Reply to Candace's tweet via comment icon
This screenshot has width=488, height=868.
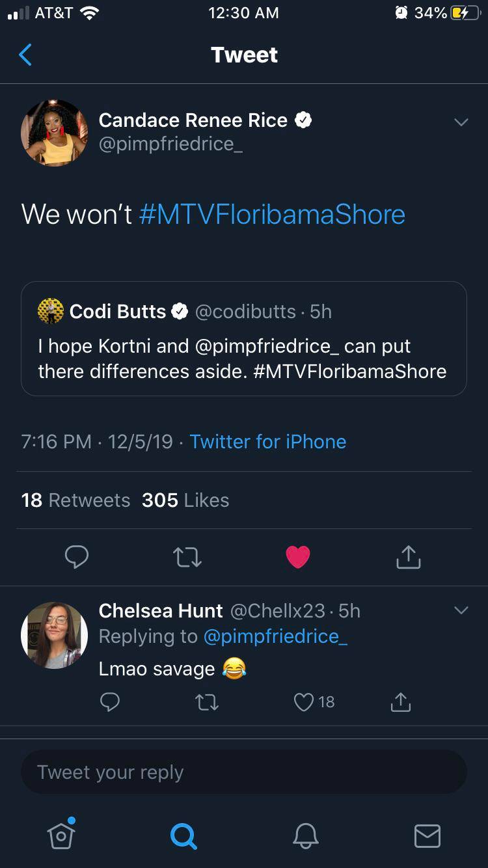coord(77,557)
